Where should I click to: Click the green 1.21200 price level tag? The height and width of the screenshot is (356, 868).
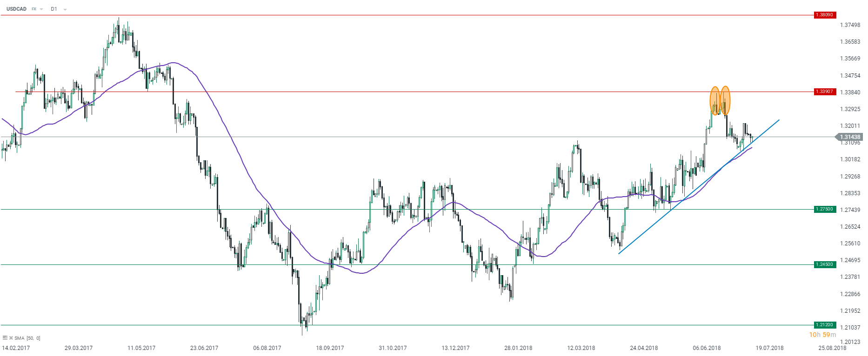(824, 325)
